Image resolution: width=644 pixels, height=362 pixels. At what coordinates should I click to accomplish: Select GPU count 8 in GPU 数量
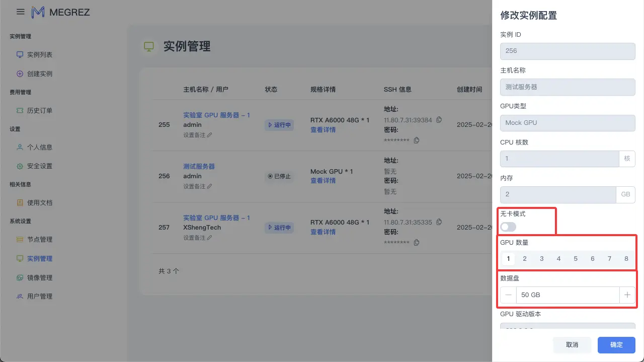click(x=626, y=258)
